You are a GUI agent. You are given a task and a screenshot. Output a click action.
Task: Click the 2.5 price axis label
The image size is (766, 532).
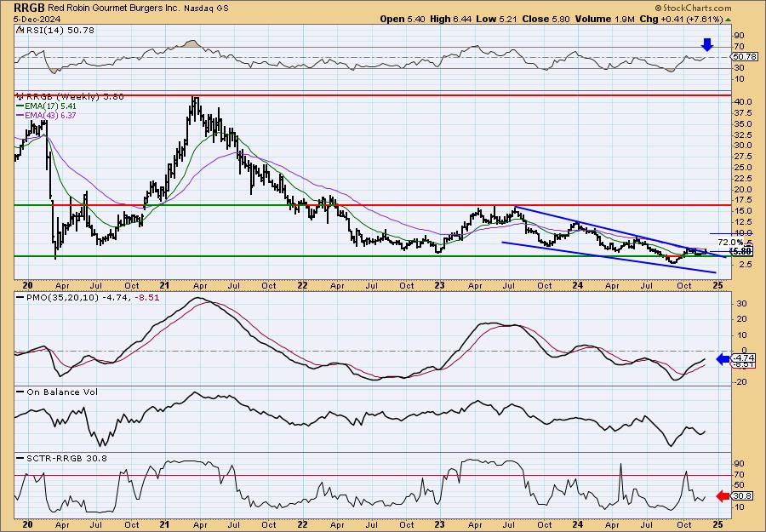tap(744, 266)
